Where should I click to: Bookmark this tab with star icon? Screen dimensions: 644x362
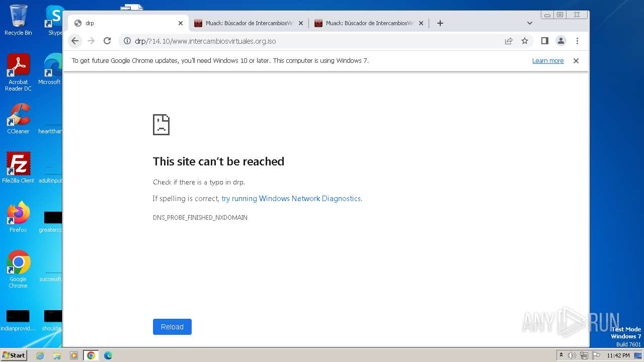525,41
